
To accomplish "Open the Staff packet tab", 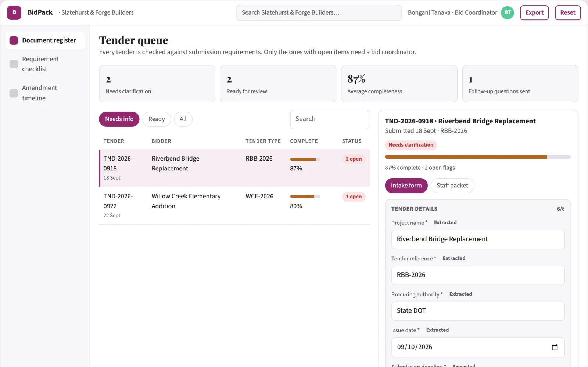I will pyautogui.click(x=452, y=186).
